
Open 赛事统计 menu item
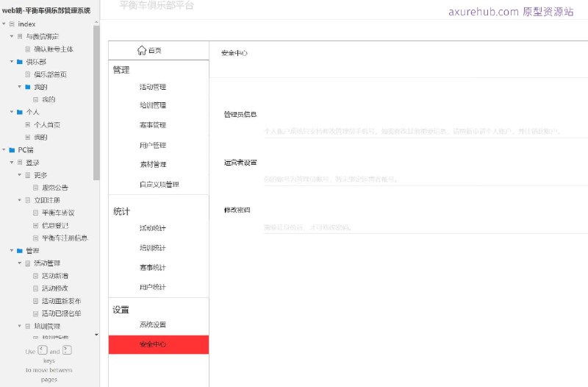click(x=153, y=267)
